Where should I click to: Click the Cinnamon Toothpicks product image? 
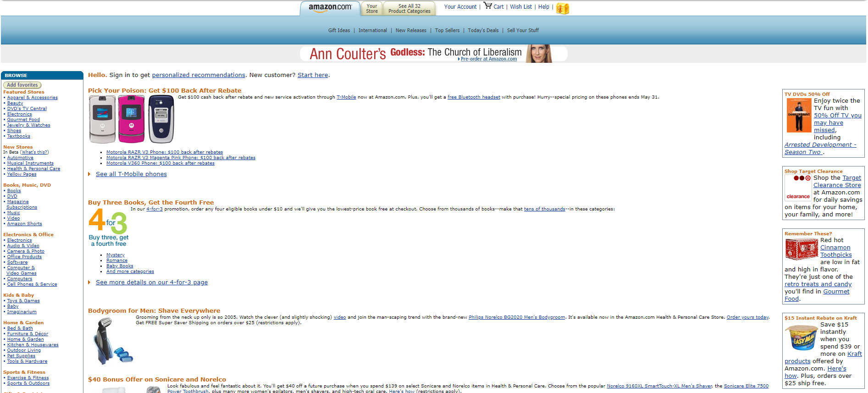[802, 250]
